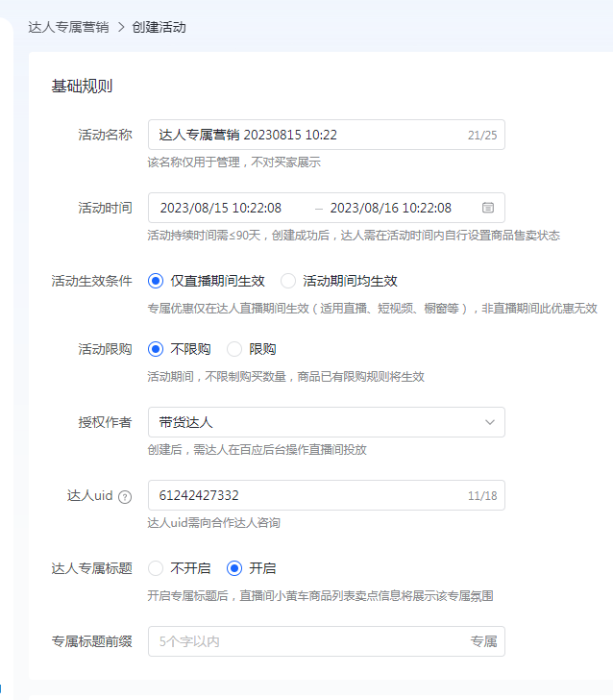Select 仅直播期间生效 radio option

pyautogui.click(x=156, y=281)
